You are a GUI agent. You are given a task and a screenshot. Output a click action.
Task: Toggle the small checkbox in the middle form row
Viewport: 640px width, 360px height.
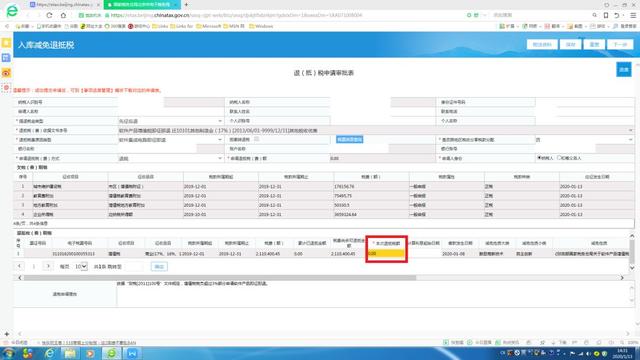[x=256, y=139]
